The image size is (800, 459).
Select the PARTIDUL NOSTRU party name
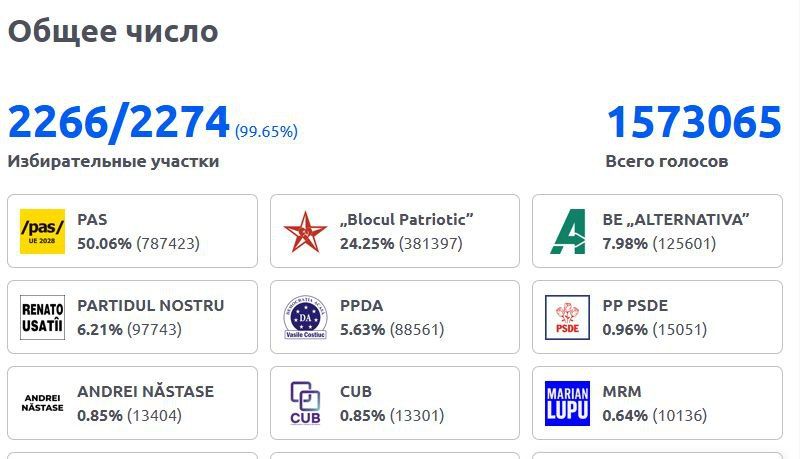[150, 306]
